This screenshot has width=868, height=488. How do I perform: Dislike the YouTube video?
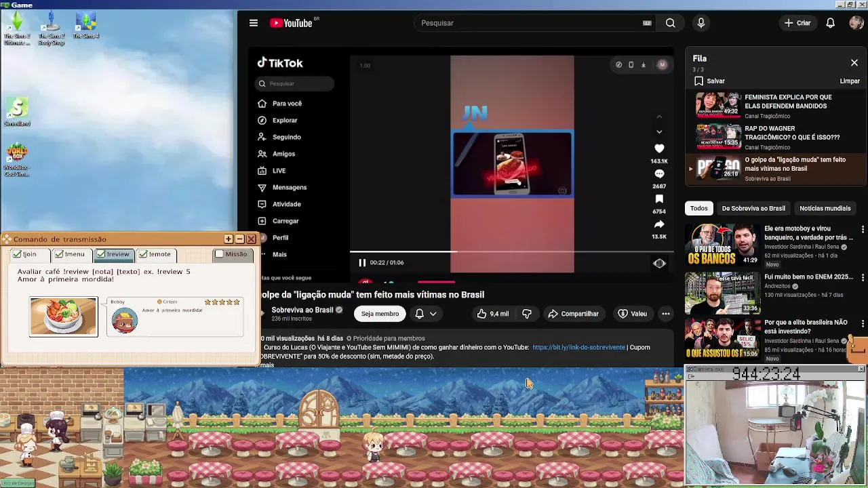click(x=527, y=314)
